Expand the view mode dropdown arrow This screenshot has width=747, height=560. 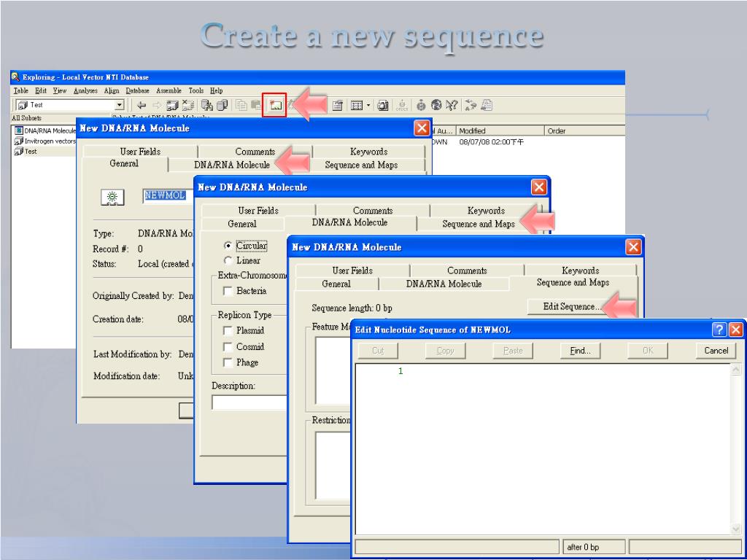368,105
